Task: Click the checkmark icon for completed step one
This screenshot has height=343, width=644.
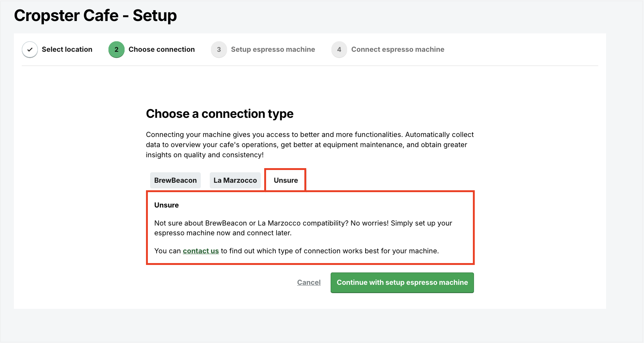Action: [30, 50]
